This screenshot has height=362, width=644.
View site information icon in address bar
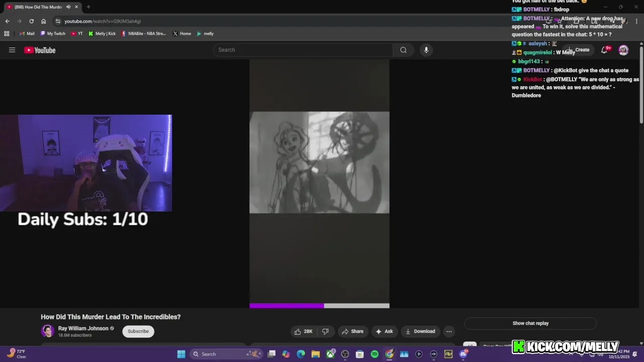[58, 21]
